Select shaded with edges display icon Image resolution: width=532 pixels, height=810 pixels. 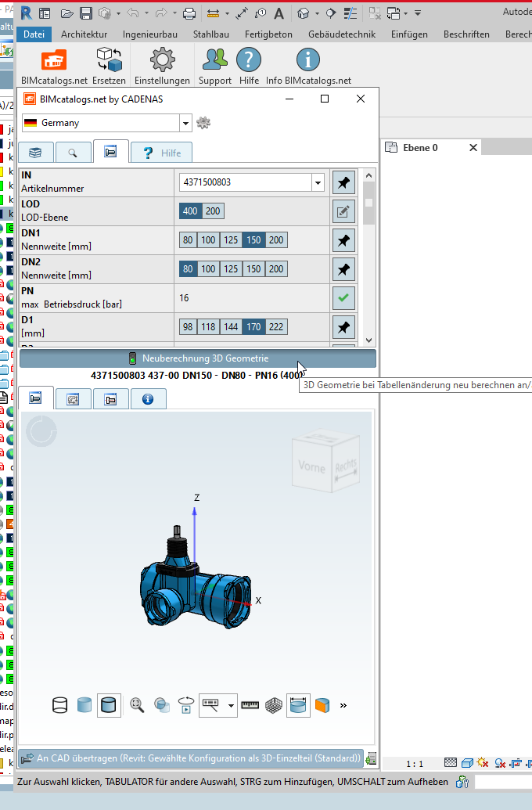(109, 705)
